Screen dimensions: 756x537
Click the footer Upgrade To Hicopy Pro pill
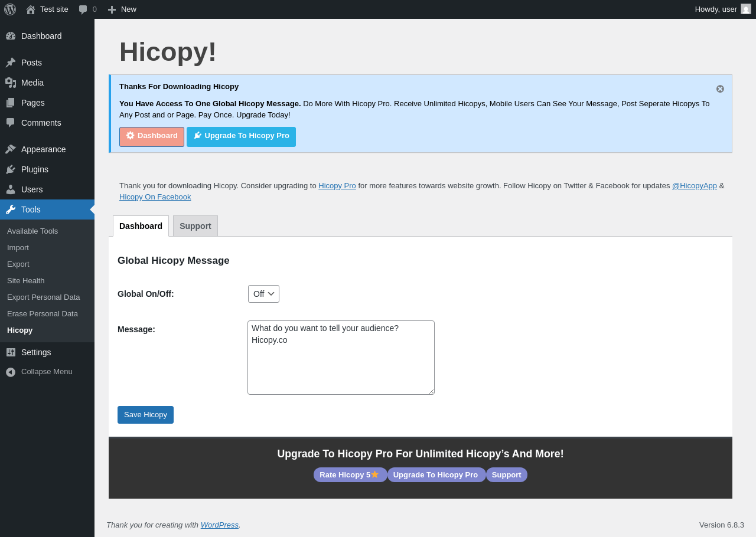tap(436, 474)
